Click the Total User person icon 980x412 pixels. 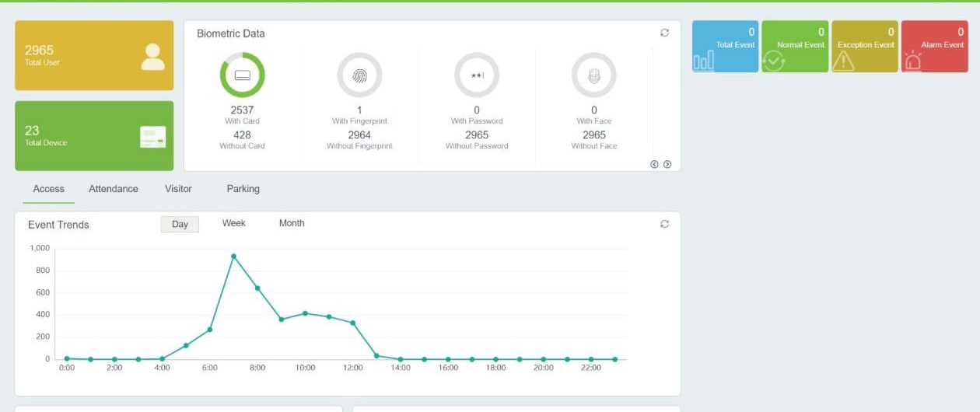coord(153,57)
